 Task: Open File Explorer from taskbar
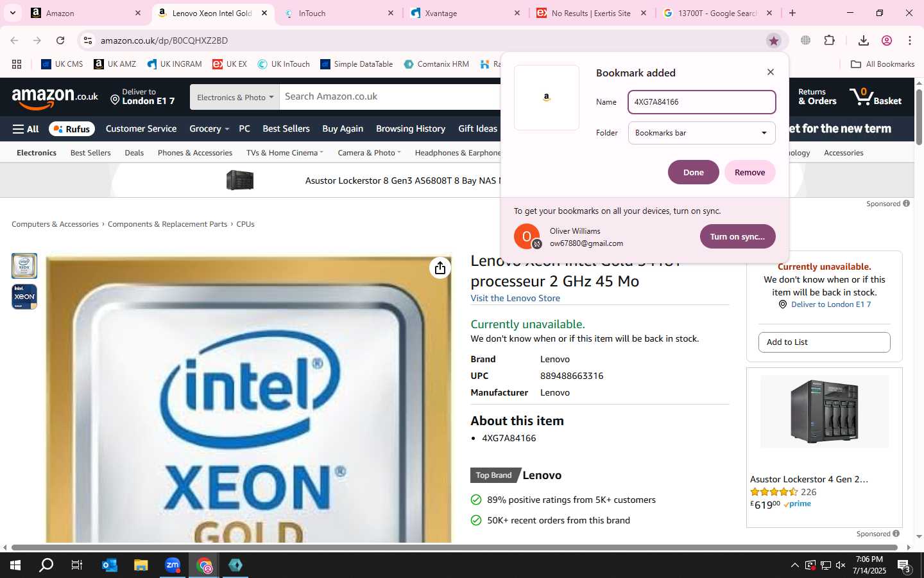(141, 565)
